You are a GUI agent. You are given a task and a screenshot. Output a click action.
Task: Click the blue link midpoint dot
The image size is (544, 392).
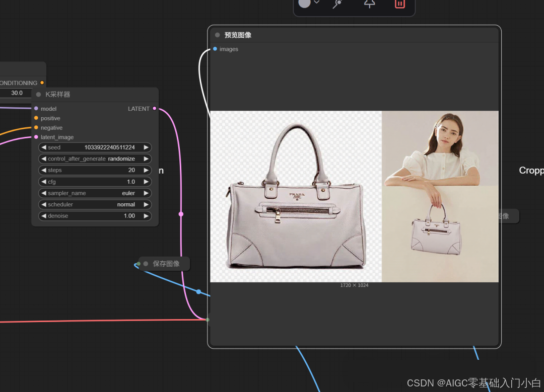click(198, 292)
